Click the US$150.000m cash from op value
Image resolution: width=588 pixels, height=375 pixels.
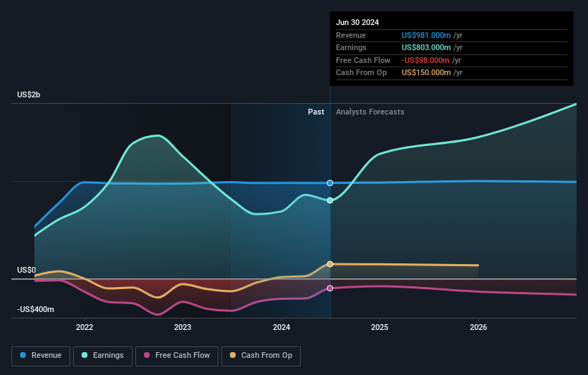426,73
